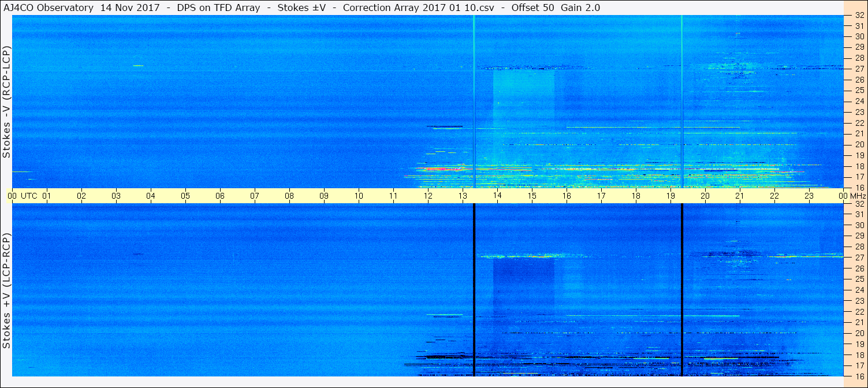
Task: Click the 00 UTC start time label
Action: (x=23, y=196)
